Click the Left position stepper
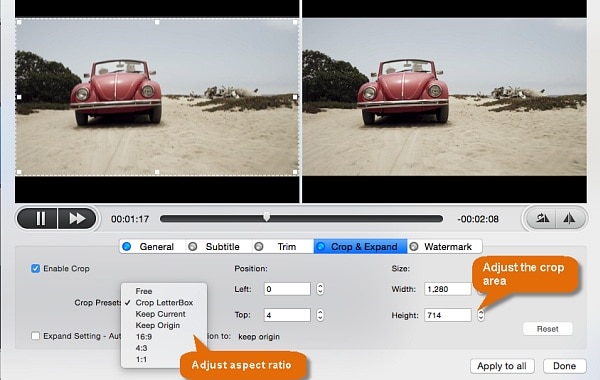 click(320, 289)
